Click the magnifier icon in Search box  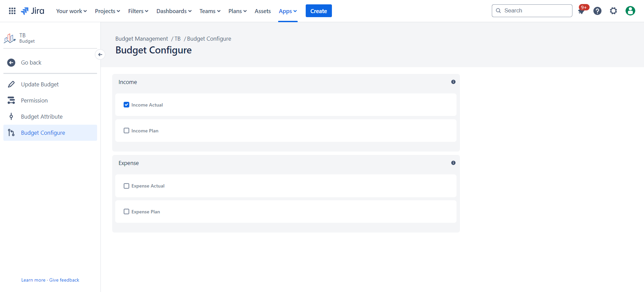499,11
